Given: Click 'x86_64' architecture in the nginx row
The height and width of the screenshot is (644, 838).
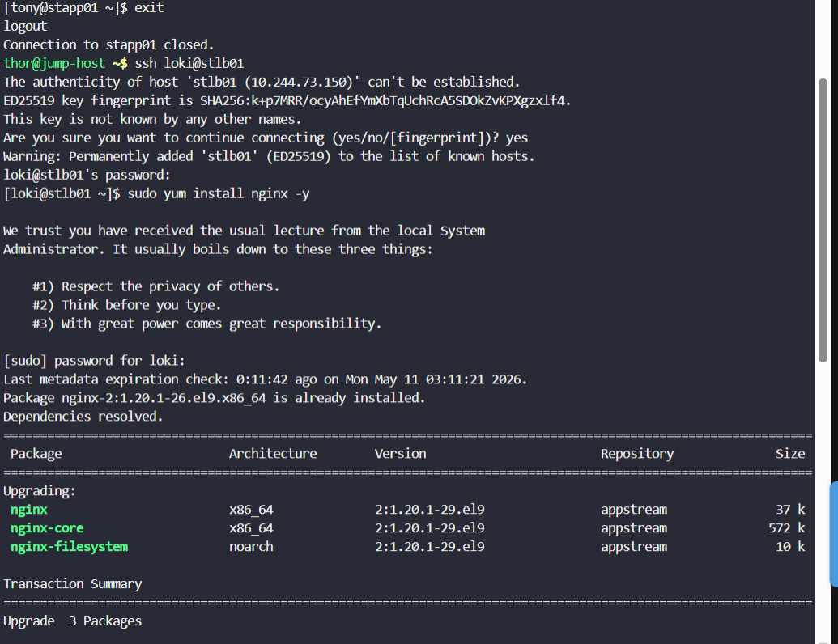Looking at the screenshot, I should tap(251, 510).
